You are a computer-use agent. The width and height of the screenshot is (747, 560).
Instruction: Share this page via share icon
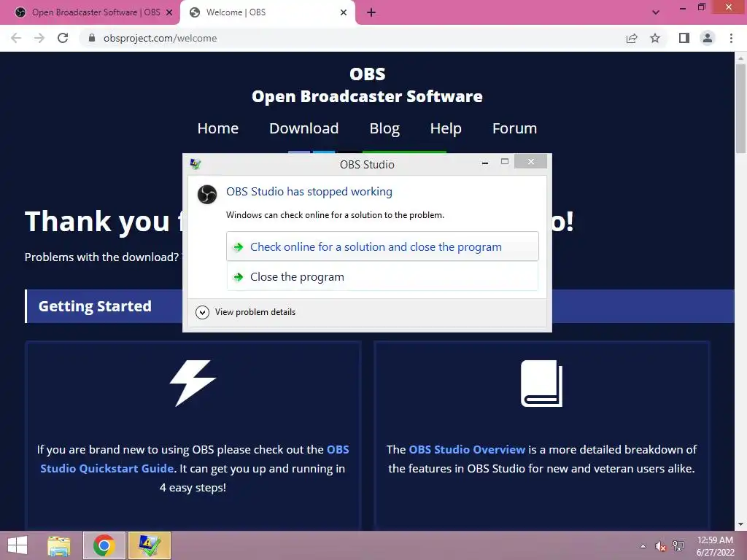632,38
